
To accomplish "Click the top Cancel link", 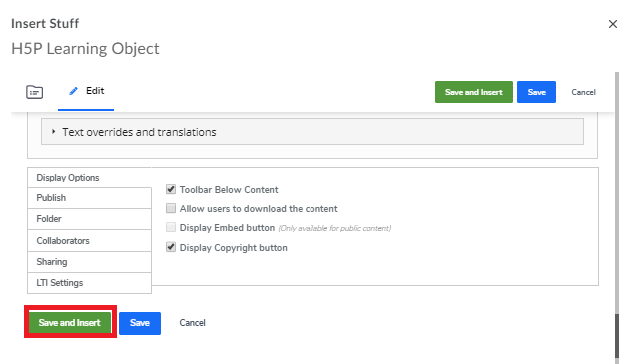I will pyautogui.click(x=583, y=92).
